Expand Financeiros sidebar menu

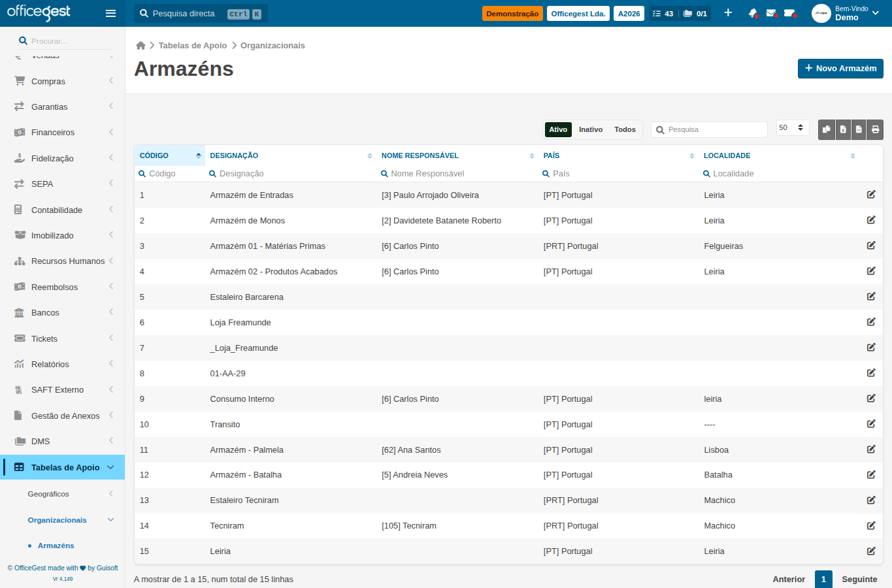coord(63,132)
